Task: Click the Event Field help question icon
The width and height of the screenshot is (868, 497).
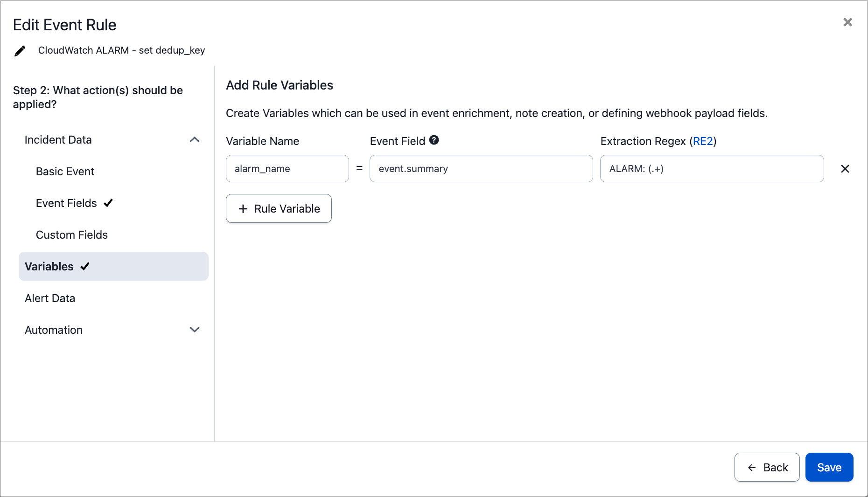Action: pyautogui.click(x=434, y=140)
